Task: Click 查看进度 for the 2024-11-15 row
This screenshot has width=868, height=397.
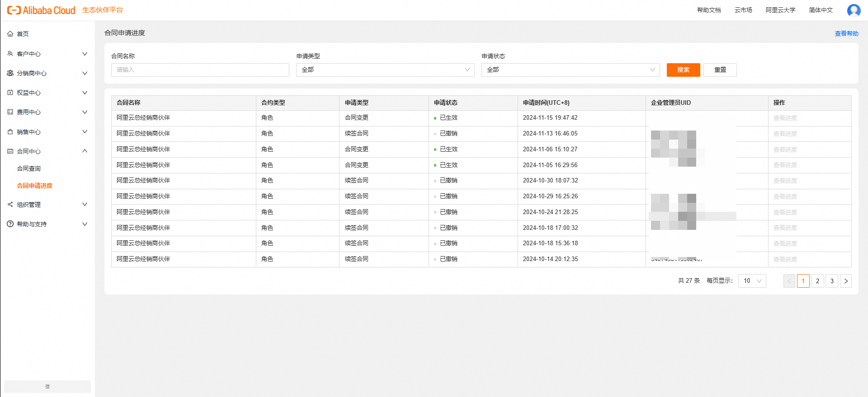Action: [785, 118]
